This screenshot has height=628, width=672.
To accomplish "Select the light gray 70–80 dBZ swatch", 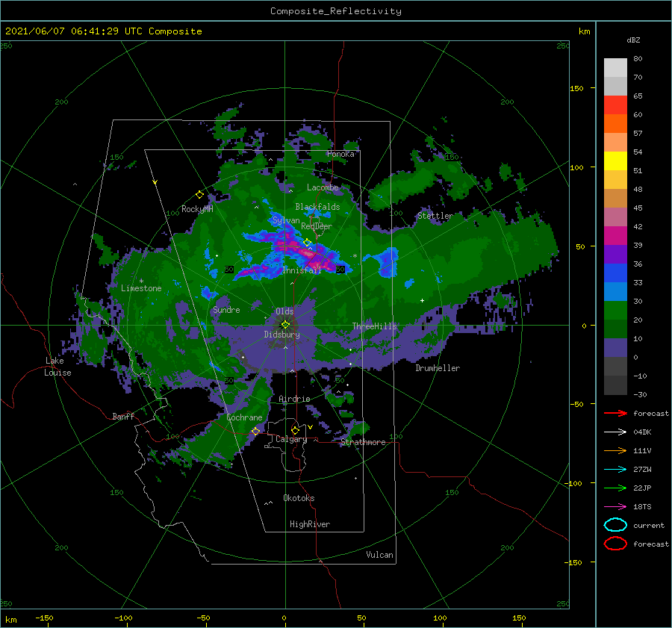I will point(615,68).
